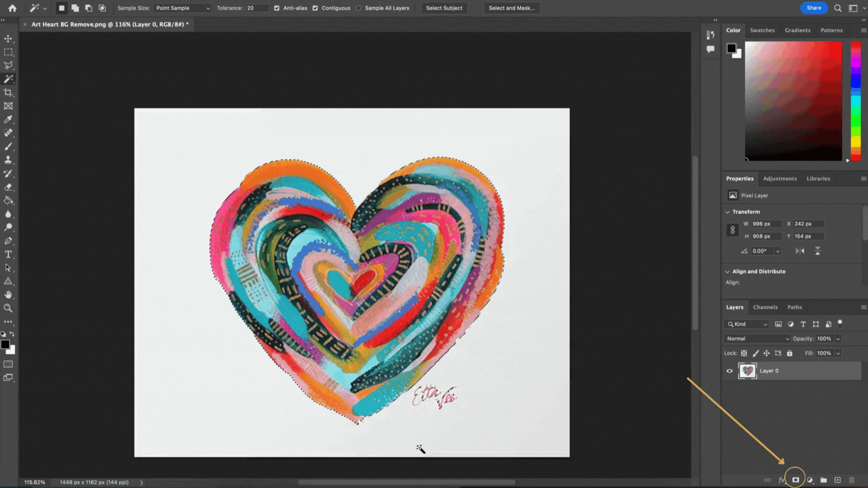Select the Type tool
This screenshot has width=868, height=488.
[8, 254]
